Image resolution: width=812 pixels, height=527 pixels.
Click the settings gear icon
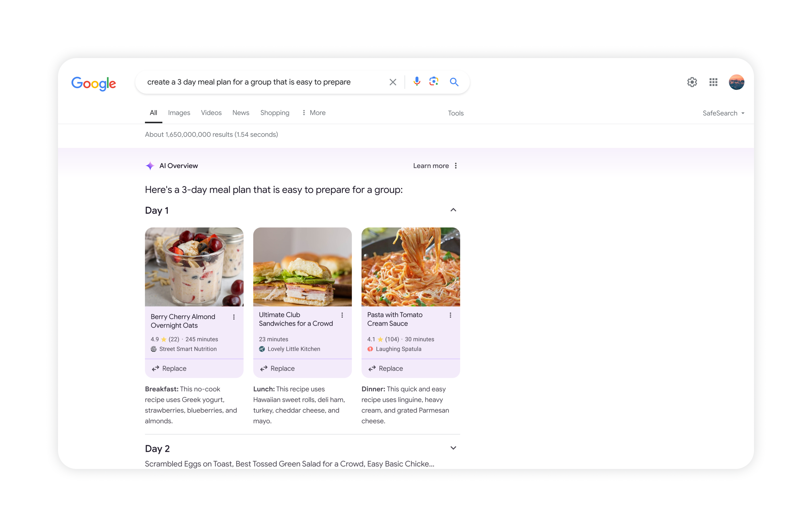pos(692,82)
